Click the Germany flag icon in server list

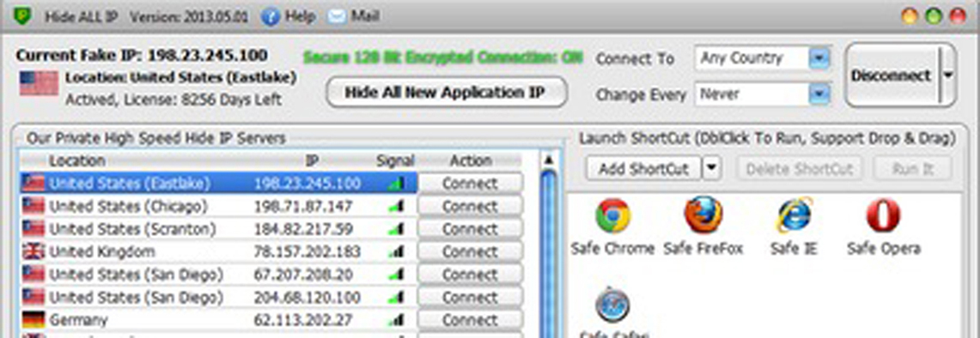(x=33, y=320)
